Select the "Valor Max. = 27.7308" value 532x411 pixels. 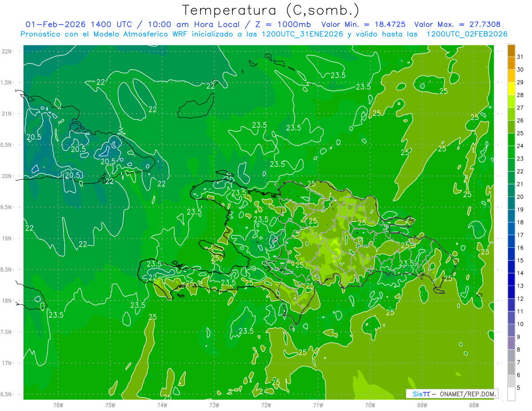(x=458, y=24)
